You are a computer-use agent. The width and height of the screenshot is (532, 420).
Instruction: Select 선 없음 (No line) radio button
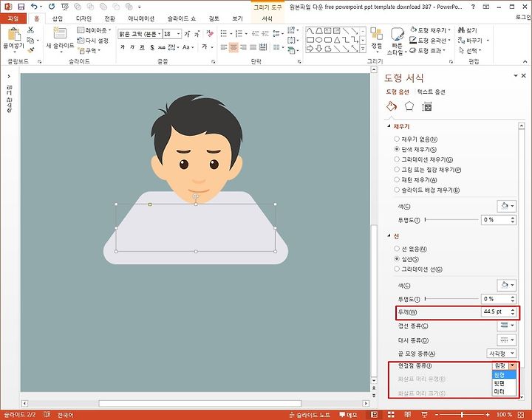[396, 249]
